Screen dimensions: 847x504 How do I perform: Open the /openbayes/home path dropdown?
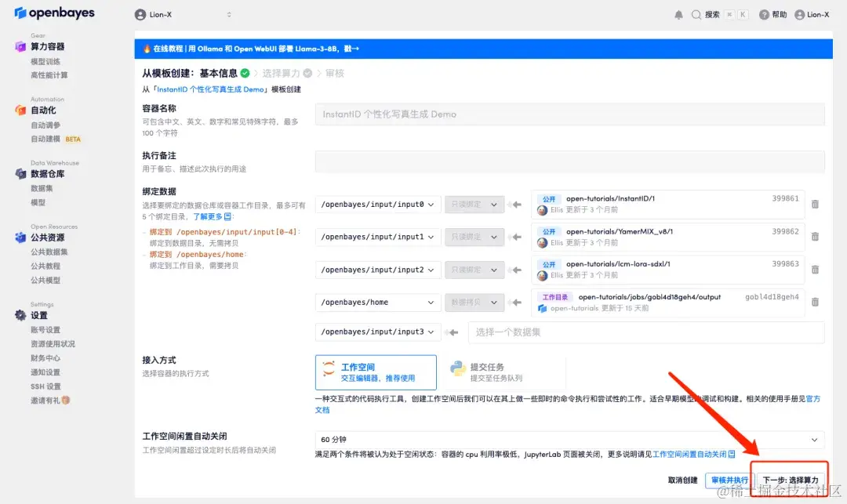tap(377, 303)
